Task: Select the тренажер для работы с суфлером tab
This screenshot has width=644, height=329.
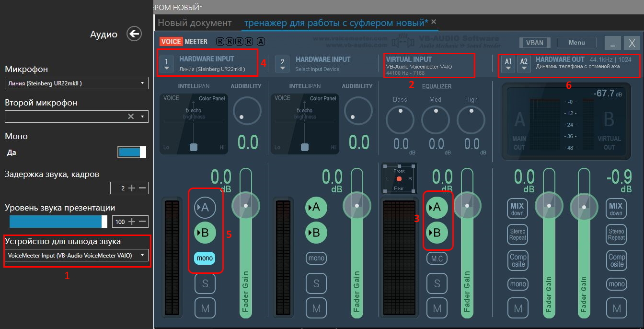Action: [x=336, y=23]
